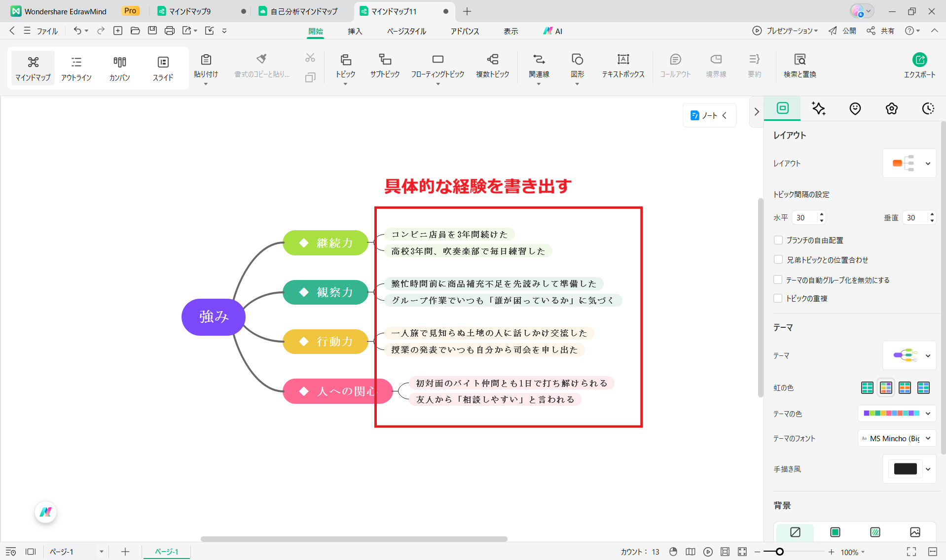Open the 挿入 ribbon tab
946x560 pixels.
pyautogui.click(x=355, y=31)
